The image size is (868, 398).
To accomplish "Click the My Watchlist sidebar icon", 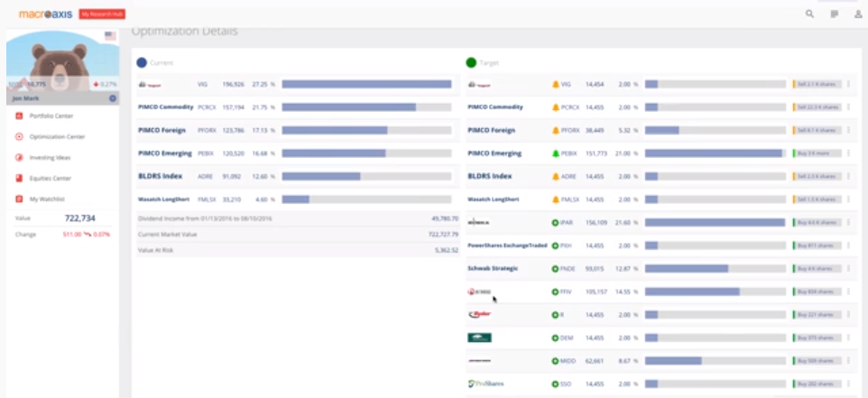I will pyautogui.click(x=19, y=199).
